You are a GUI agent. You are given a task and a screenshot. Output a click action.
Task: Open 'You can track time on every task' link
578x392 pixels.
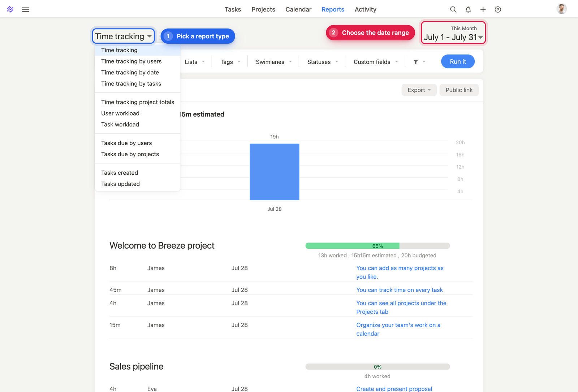click(x=400, y=290)
